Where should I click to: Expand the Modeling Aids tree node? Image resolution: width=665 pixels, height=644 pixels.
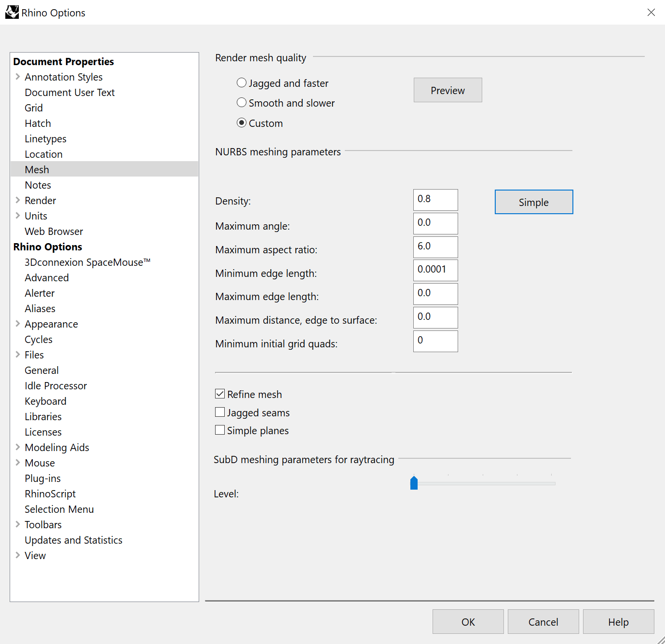pos(18,447)
